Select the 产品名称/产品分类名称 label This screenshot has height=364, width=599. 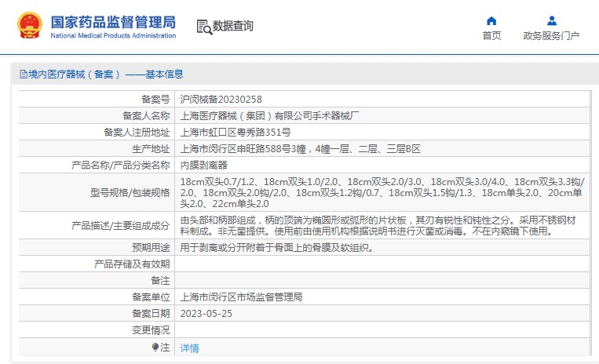[120, 166]
